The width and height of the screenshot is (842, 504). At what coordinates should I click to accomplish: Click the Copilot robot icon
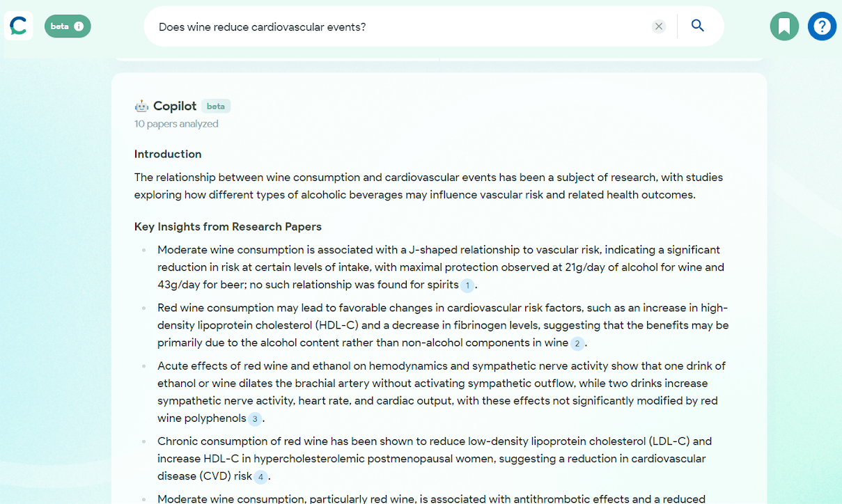coord(141,107)
